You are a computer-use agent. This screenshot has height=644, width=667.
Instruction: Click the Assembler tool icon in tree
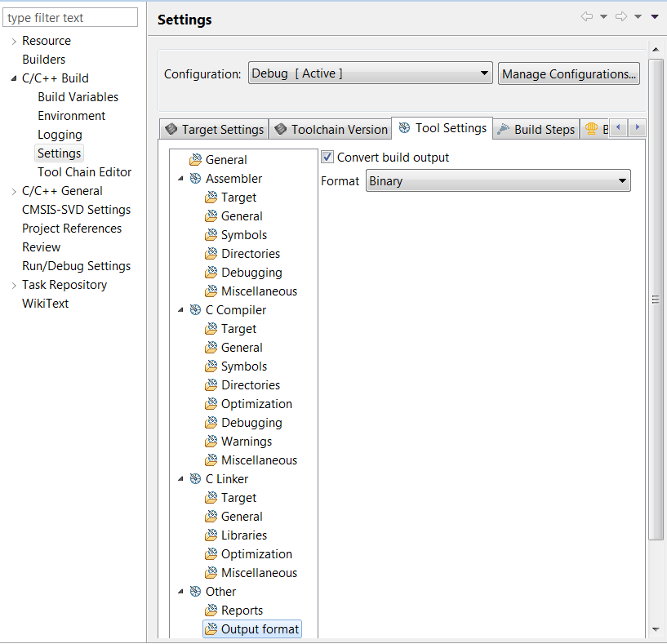(x=195, y=179)
